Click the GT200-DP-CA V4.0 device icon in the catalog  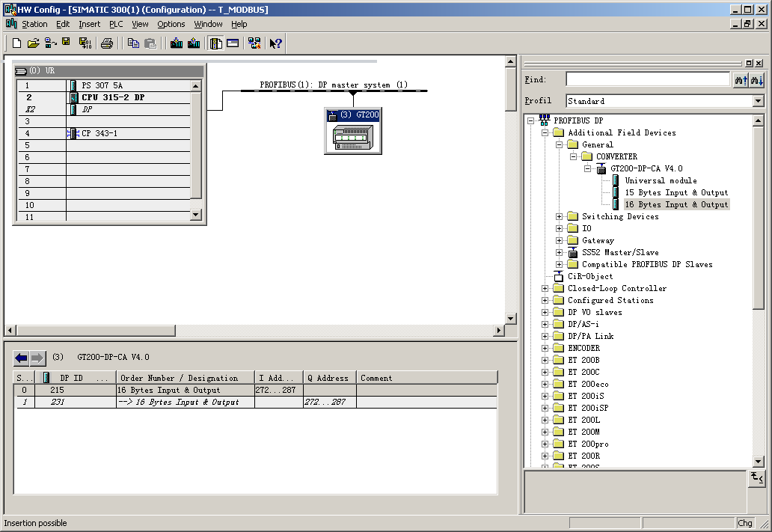[601, 168]
